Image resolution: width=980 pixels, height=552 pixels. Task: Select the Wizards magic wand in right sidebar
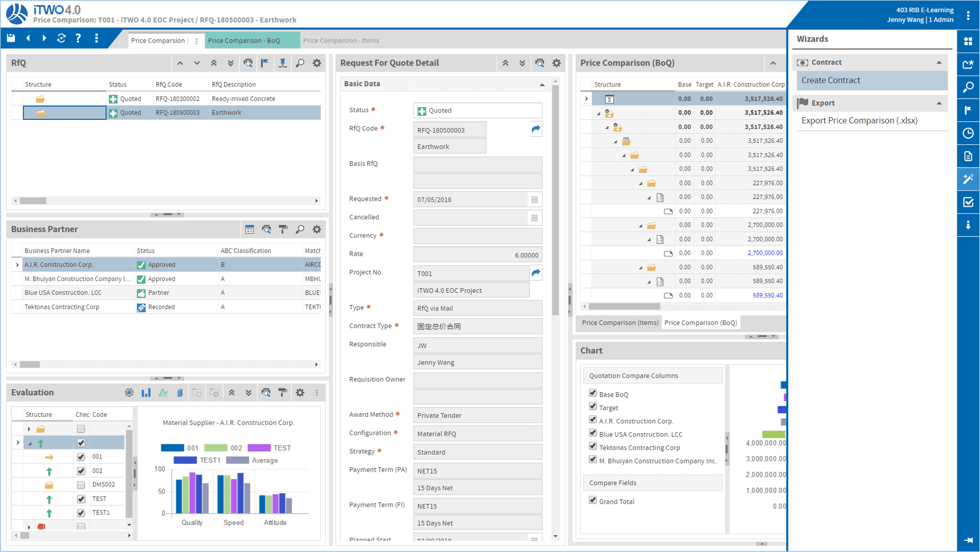(x=968, y=179)
